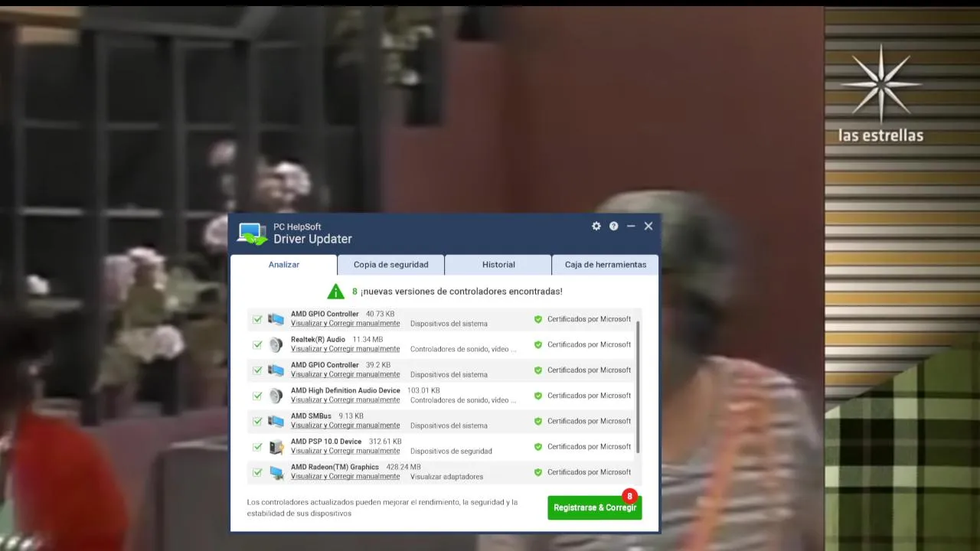Uncheck AMD GPIO Controller 39.2 KB driver
This screenshot has height=551, width=980.
pyautogui.click(x=257, y=370)
